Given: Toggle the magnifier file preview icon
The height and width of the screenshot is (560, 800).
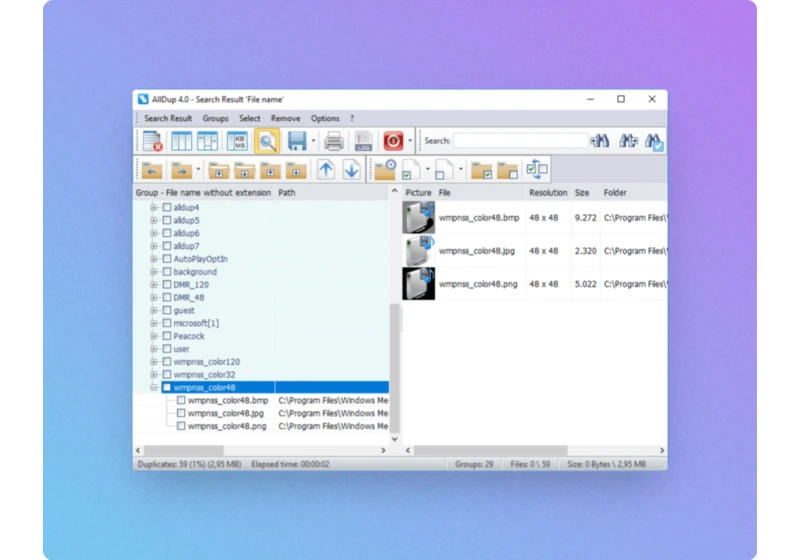Looking at the screenshot, I should (267, 141).
